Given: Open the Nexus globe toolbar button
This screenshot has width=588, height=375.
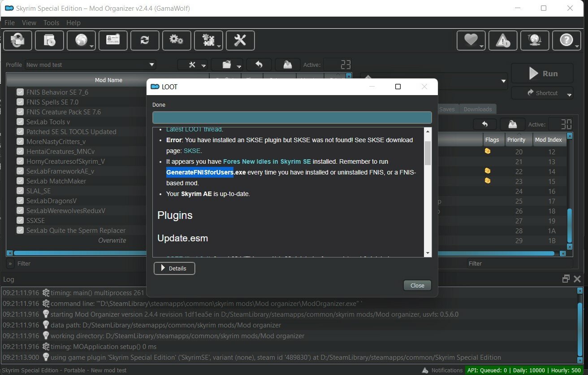Looking at the screenshot, I should [81, 40].
